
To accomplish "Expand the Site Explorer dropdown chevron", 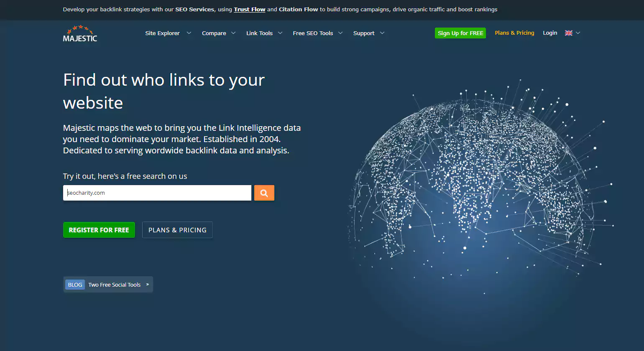I will point(189,33).
